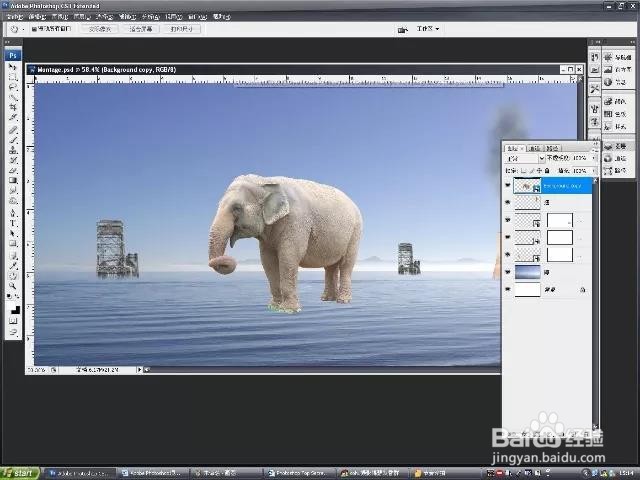The height and width of the screenshot is (480, 640).
Task: Select the Eyedropper tool
Action: pyautogui.click(x=13, y=266)
